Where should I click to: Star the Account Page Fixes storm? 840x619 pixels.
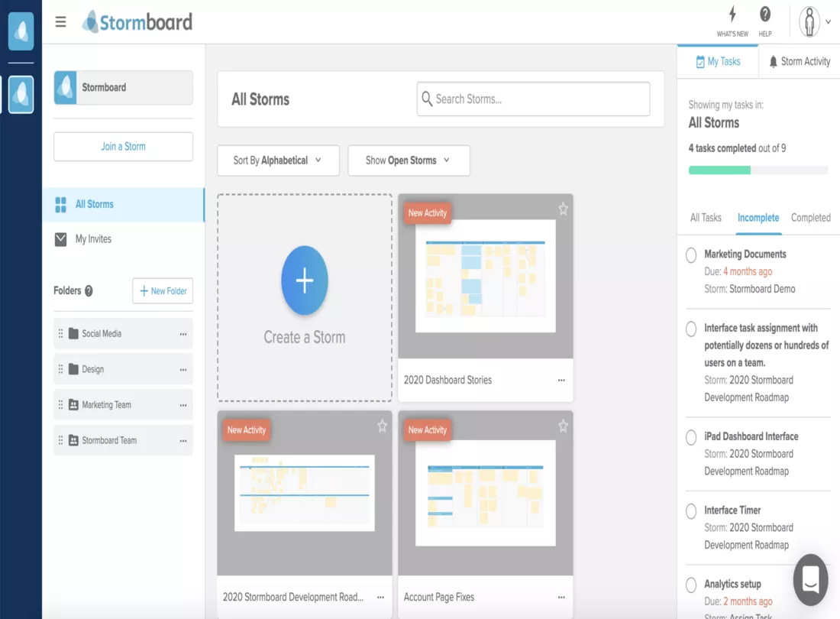click(x=563, y=426)
